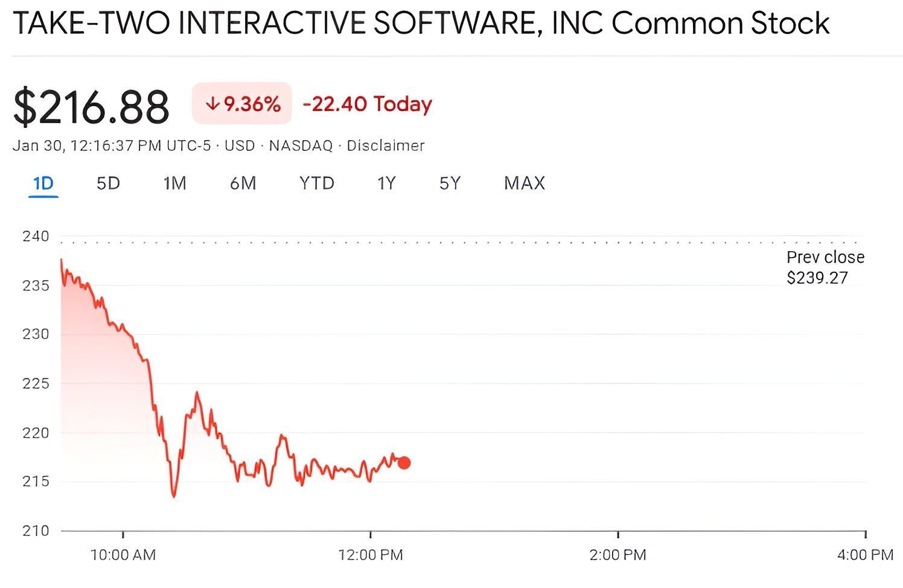Click the Prev close $239.27 label
903x588 pixels.
(x=825, y=267)
